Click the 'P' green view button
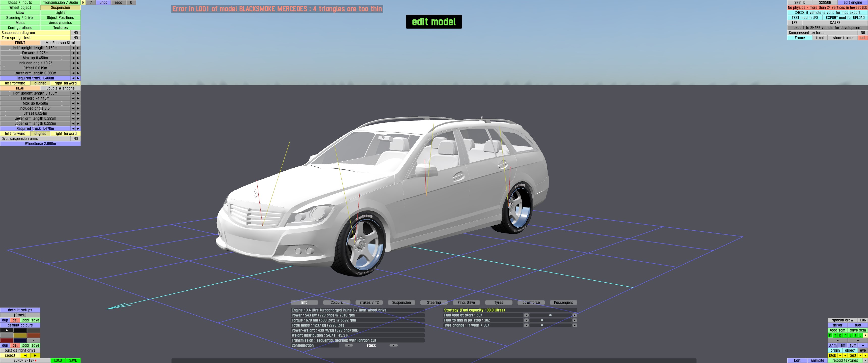 (x=830, y=335)
